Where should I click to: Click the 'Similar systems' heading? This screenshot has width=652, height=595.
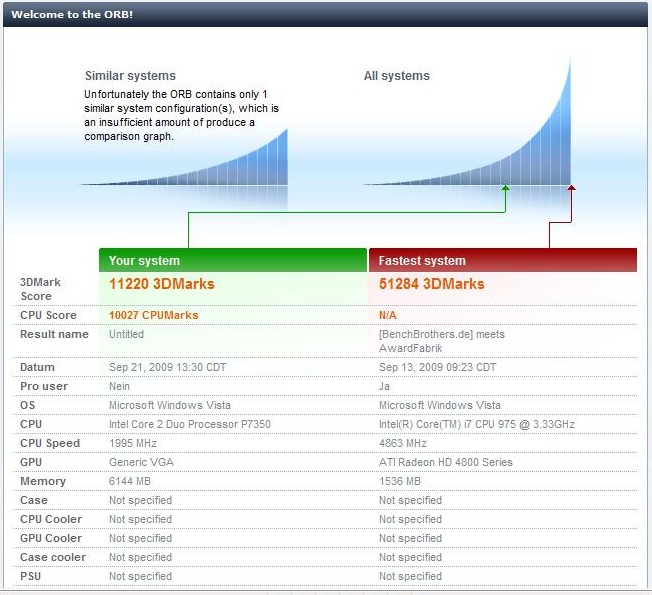tap(130, 76)
